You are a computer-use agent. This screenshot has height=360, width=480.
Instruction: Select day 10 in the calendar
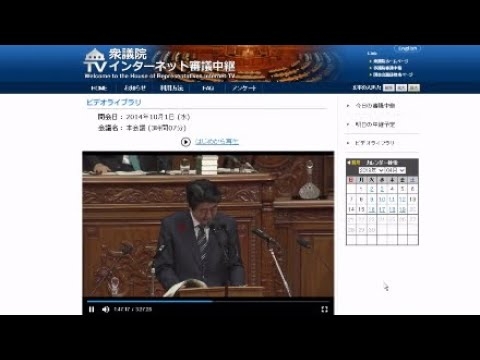pyautogui.click(x=382, y=199)
